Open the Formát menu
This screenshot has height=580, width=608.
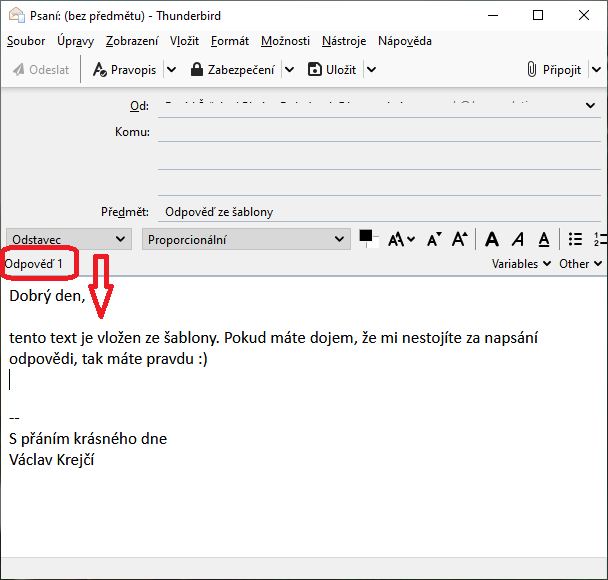(230, 41)
